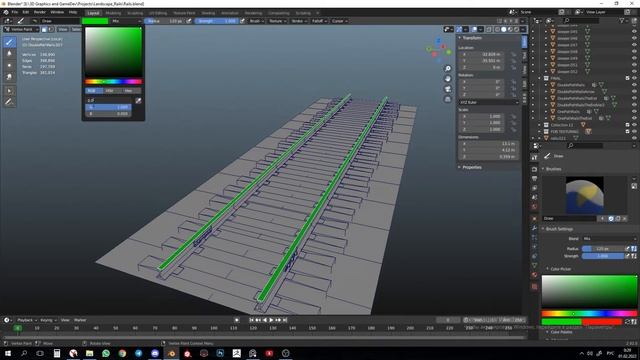Open the Blend Mix dropdown in Brush Settings
This screenshot has height=360, width=640.
tap(609, 239)
